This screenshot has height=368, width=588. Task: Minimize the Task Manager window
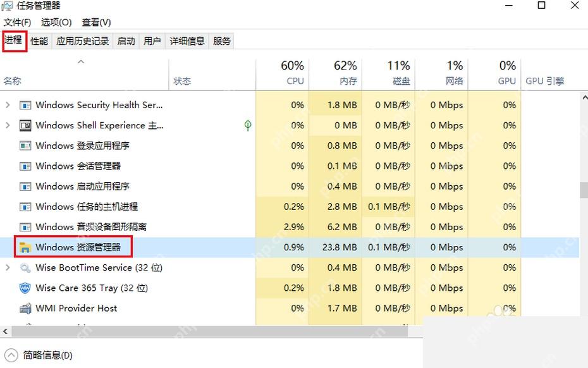tap(509, 6)
